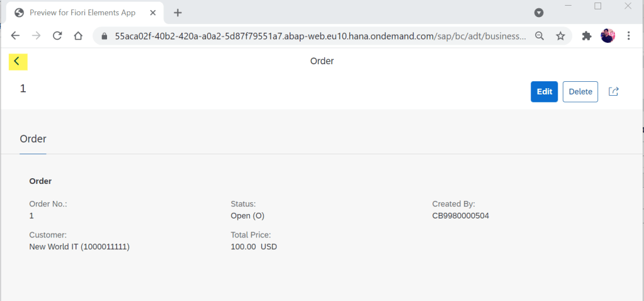Open Chrome three-dot menu
This screenshot has height=301, width=644.
pyautogui.click(x=629, y=36)
